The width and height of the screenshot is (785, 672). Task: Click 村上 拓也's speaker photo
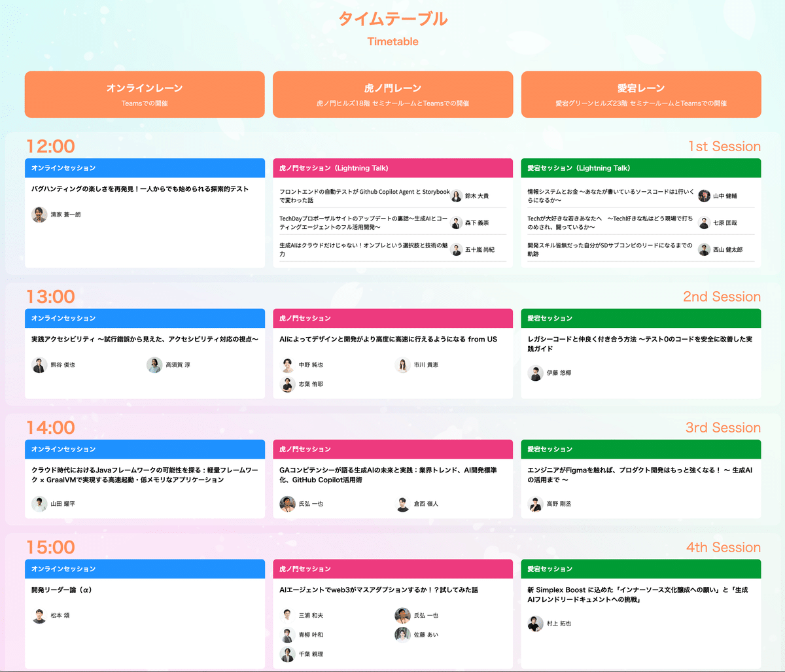point(535,624)
